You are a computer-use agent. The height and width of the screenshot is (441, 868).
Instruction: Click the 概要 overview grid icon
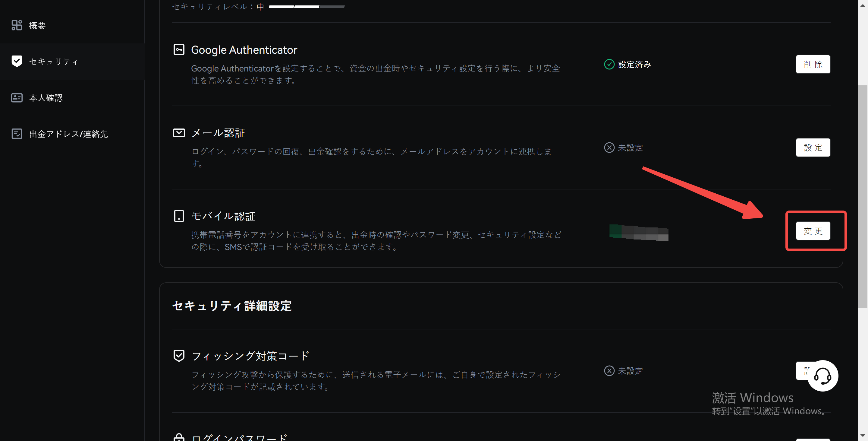point(17,25)
